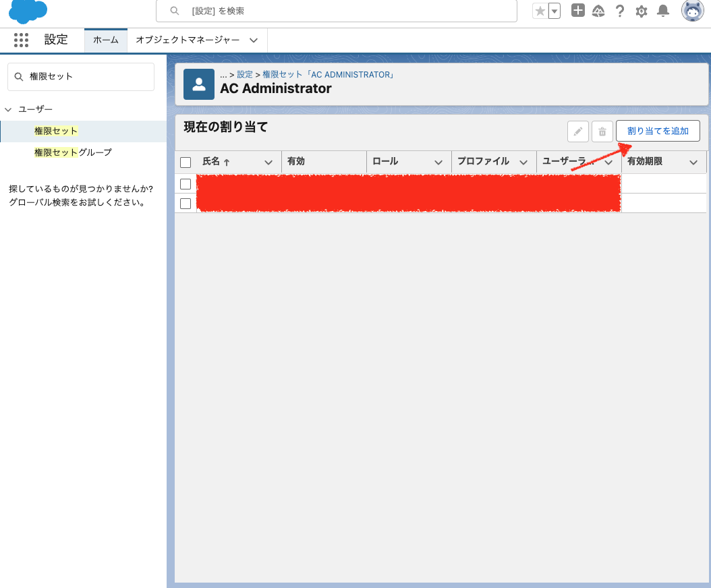Open the user avatar profile menu
The image size is (711, 588).
tap(692, 10)
